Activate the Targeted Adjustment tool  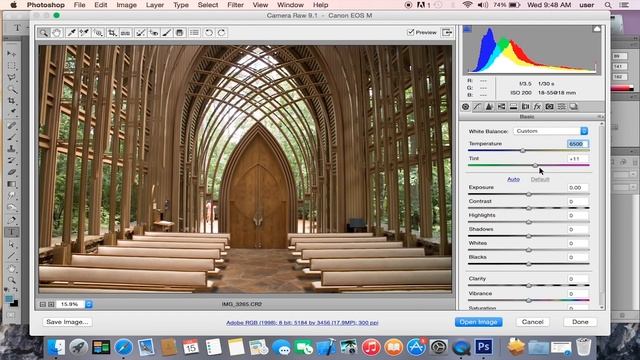pyautogui.click(x=98, y=33)
